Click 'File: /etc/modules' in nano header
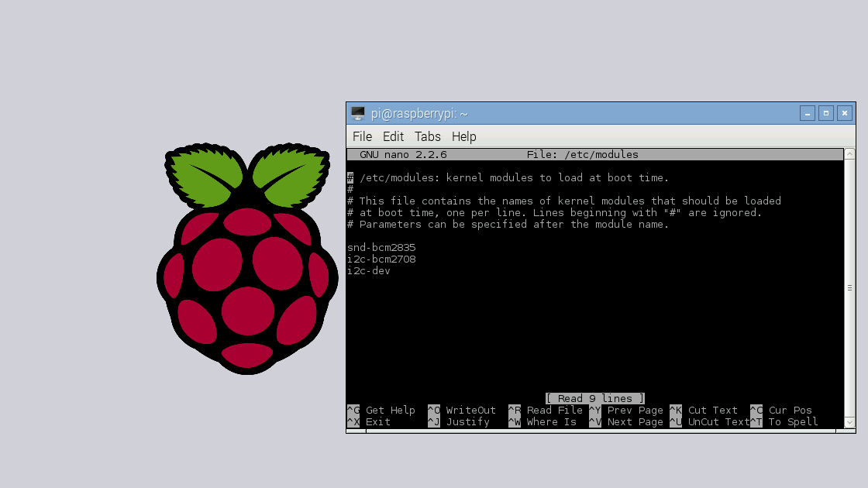 tap(582, 155)
